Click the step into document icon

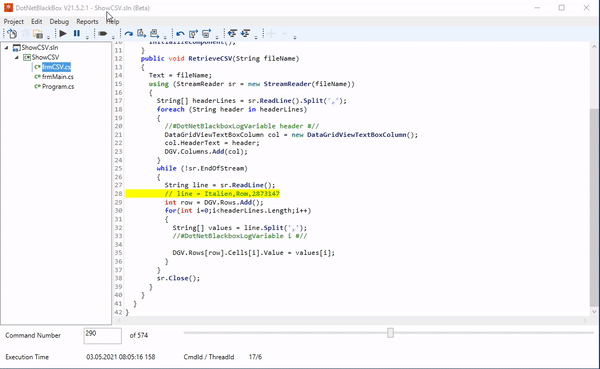pos(141,34)
